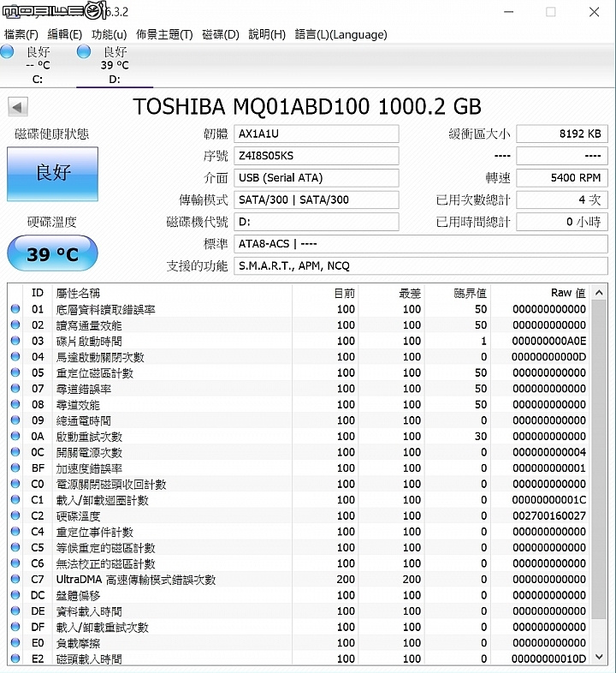Click the attribute list scrollbar thumb
The image size is (616, 673).
[599, 459]
